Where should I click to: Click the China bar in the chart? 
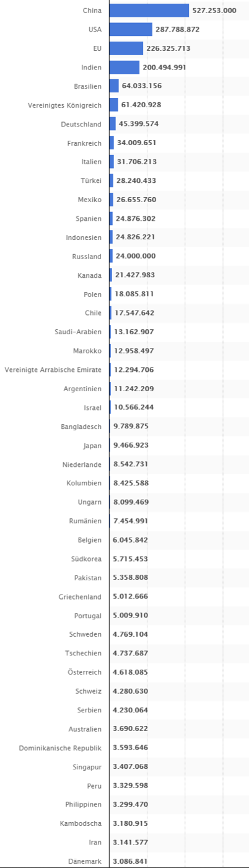coord(149,11)
